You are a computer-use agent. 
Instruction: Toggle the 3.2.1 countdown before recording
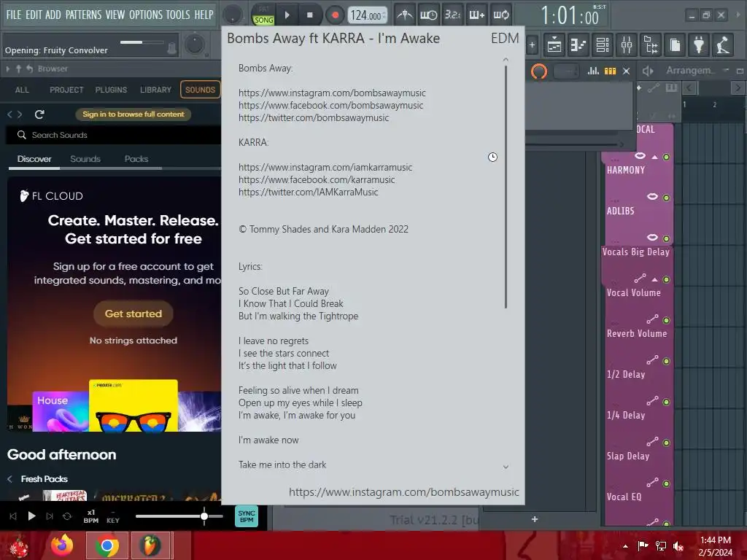[x=452, y=15]
